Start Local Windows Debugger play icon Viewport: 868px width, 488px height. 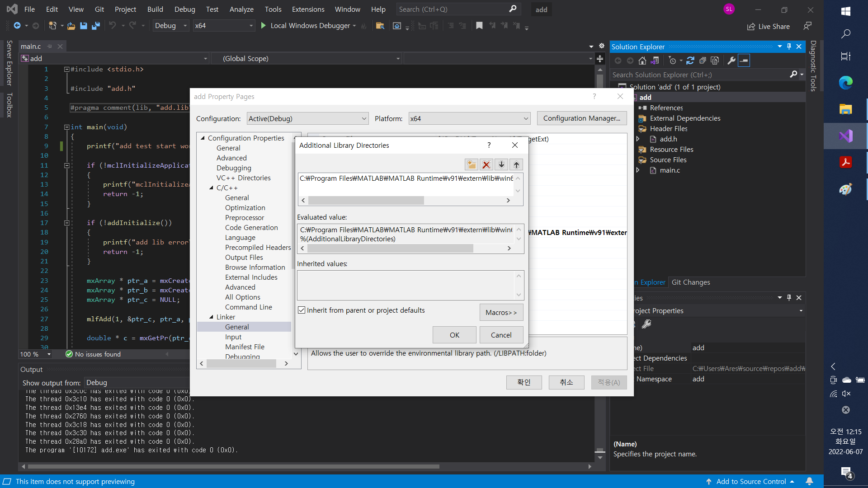(x=264, y=26)
